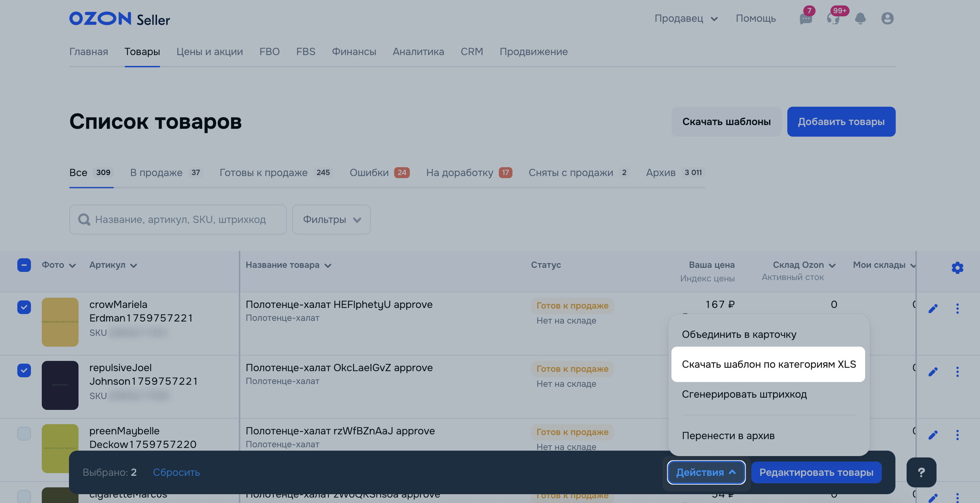Click pencil edit icon for crowMariela product
The width and height of the screenshot is (980, 503).
pos(933,309)
